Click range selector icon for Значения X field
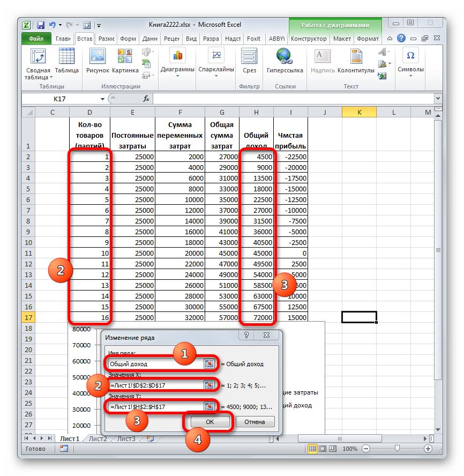464x476 pixels. (209, 385)
